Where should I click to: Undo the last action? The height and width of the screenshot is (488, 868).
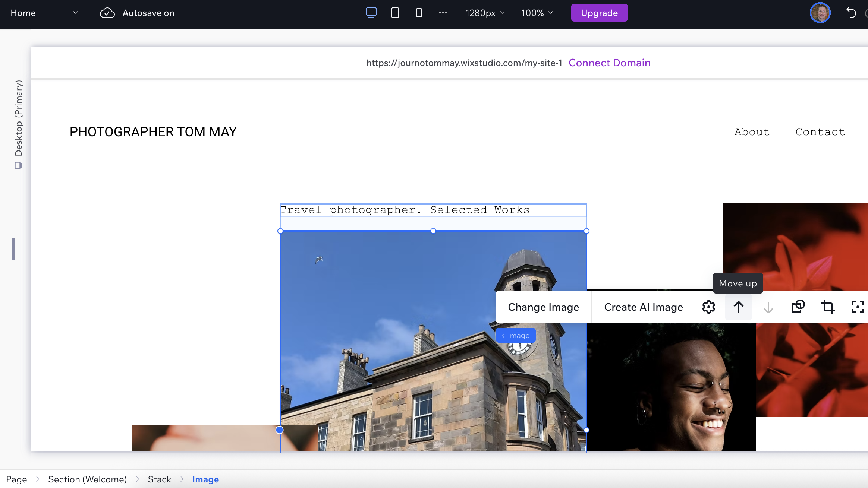click(x=851, y=13)
